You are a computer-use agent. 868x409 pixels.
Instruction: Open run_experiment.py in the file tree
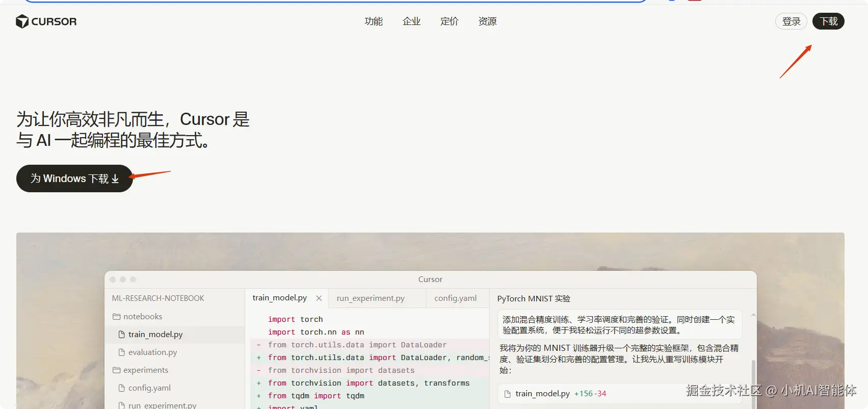(162, 405)
